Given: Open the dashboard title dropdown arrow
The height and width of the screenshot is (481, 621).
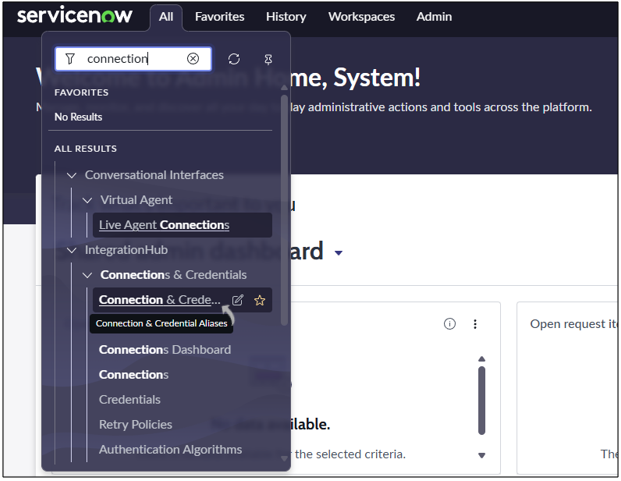Looking at the screenshot, I should click(338, 253).
